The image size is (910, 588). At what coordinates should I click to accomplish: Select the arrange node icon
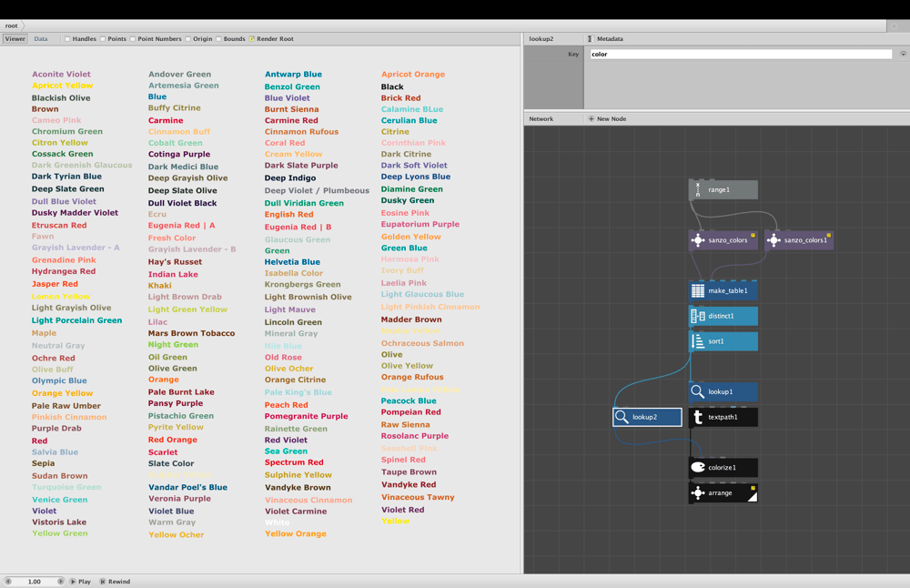point(698,492)
